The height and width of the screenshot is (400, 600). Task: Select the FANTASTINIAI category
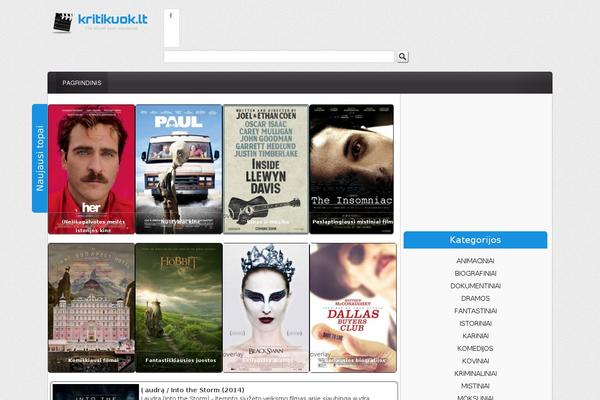[475, 311]
